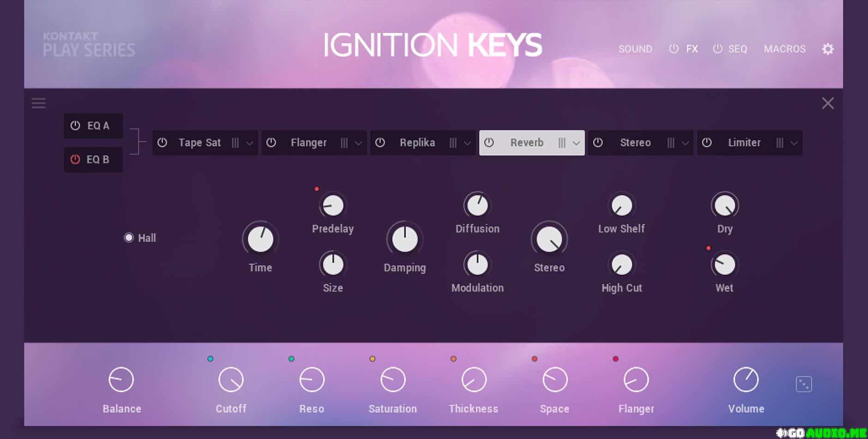Click the Flanger slot drag handle bars
868x439 pixels.
[344, 143]
